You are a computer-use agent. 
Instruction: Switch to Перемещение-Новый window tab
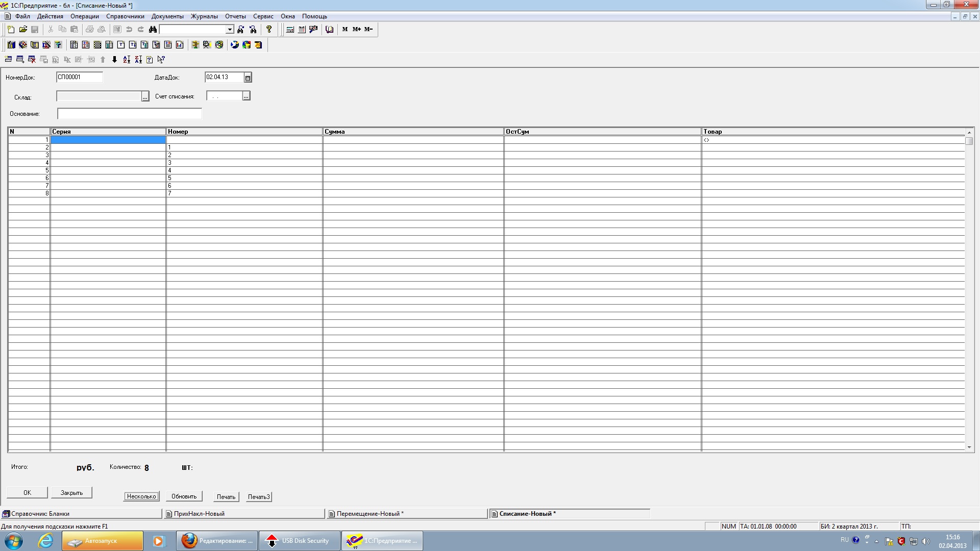pyautogui.click(x=407, y=514)
